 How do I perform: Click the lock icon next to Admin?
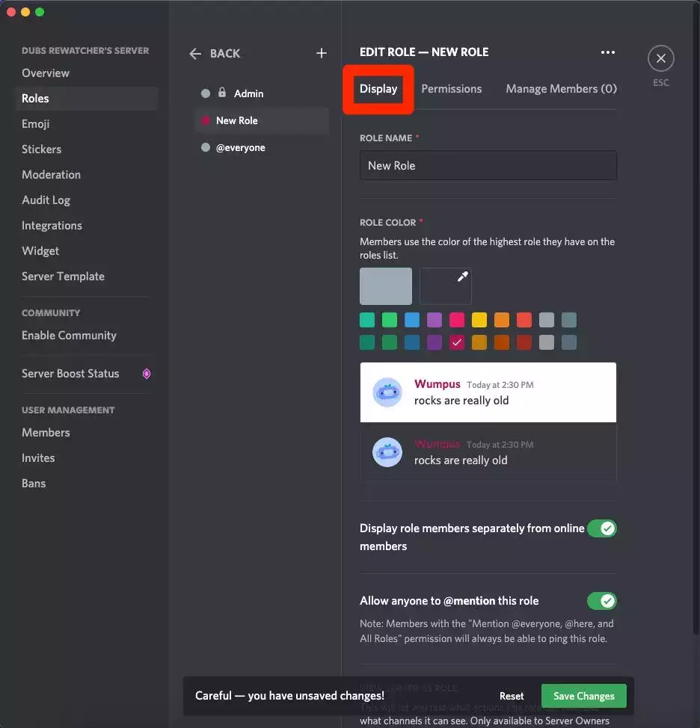(222, 93)
